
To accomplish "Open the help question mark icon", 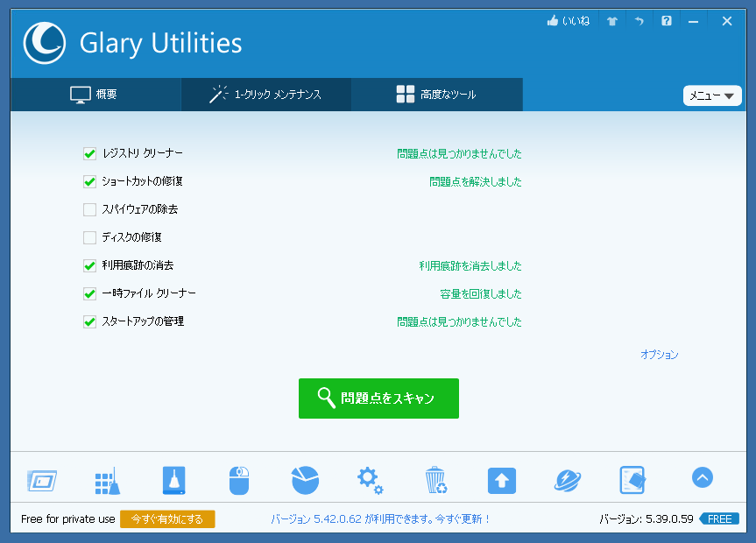I will [667, 21].
